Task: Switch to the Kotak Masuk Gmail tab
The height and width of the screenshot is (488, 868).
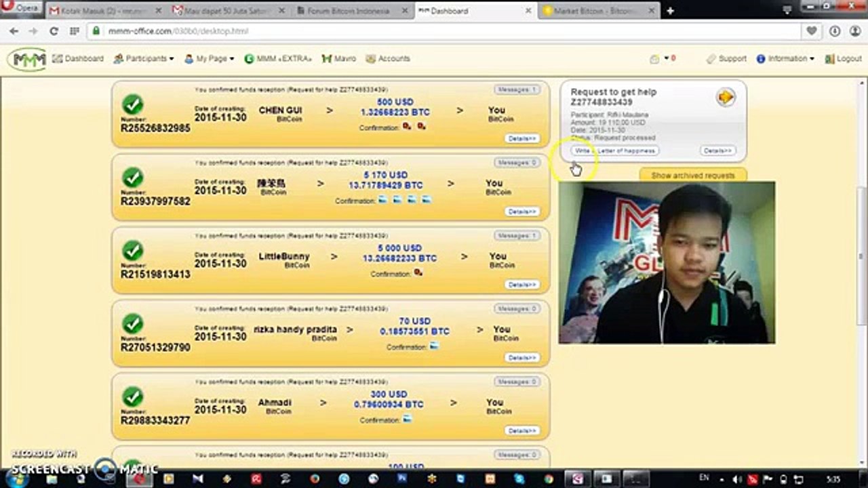Action: click(106, 11)
